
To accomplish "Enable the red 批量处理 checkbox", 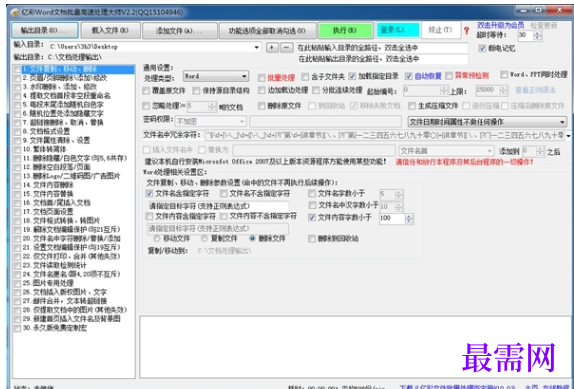I will (261, 78).
